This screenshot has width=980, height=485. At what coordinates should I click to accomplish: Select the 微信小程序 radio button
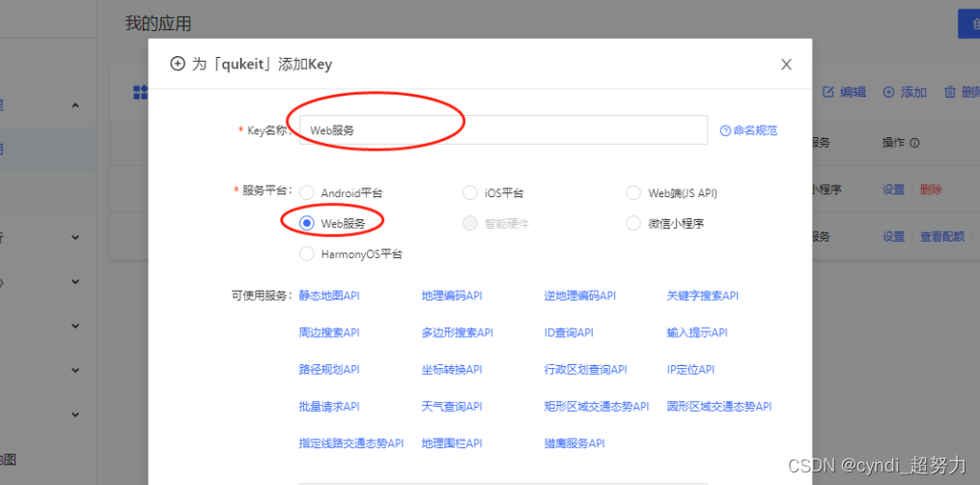pyautogui.click(x=633, y=223)
